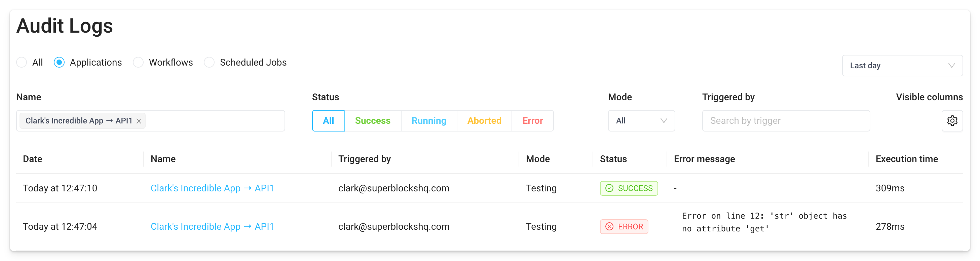Click the SUCCESS status badge checkmark icon
The image size is (980, 261).
609,188
